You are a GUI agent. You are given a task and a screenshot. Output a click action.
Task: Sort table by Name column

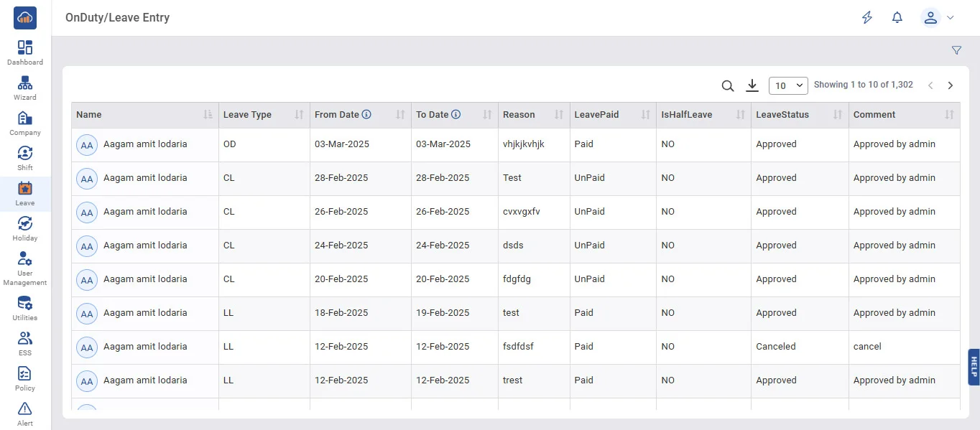pyautogui.click(x=208, y=115)
